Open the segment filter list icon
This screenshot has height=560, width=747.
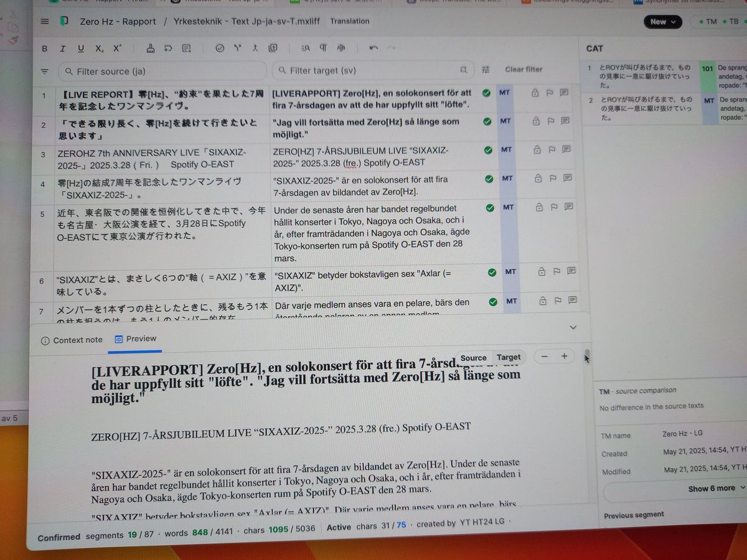pyautogui.click(x=44, y=72)
